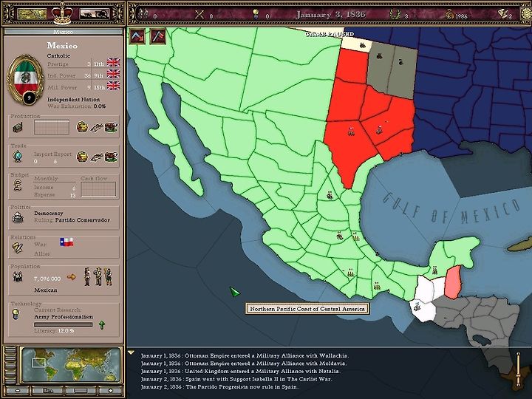Click the third button below the minimap

[x=81, y=391]
